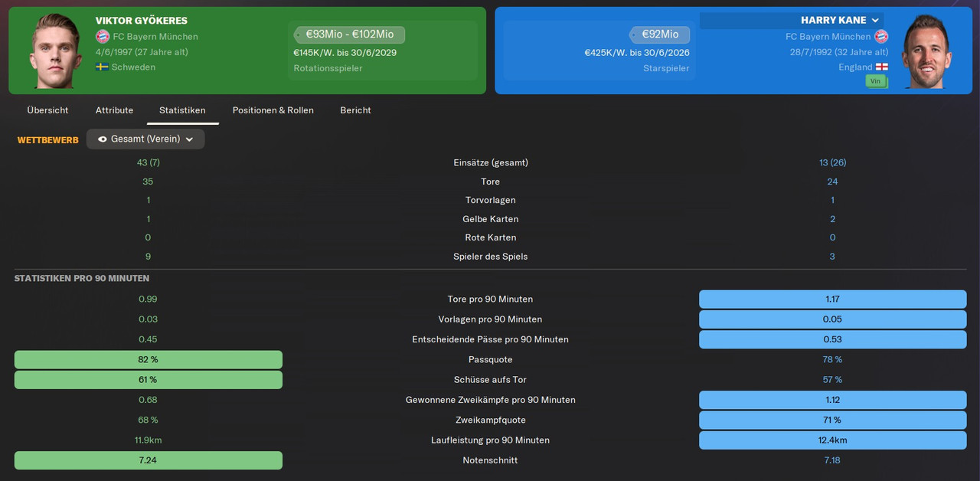Click the €92Mio value tag
The height and width of the screenshot is (481, 980).
click(660, 34)
